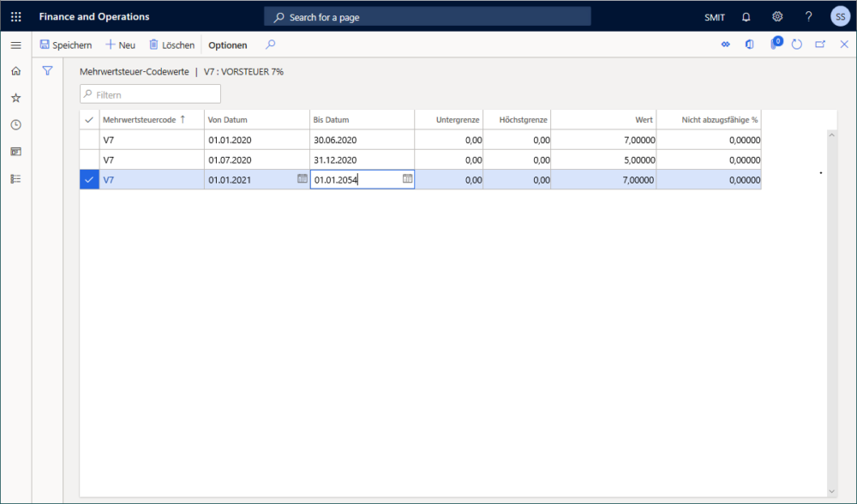
Task: Open the navigation pane hamburger menu
Action: tap(15, 45)
